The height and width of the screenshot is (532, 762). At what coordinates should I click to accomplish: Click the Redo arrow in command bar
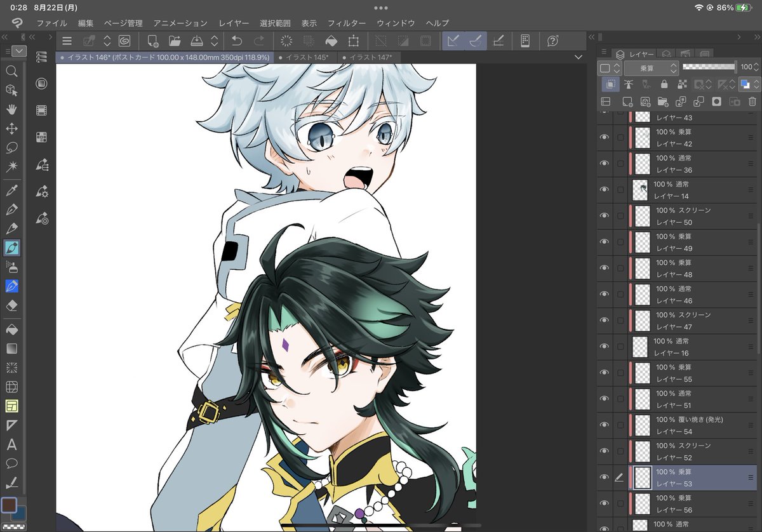(x=258, y=41)
